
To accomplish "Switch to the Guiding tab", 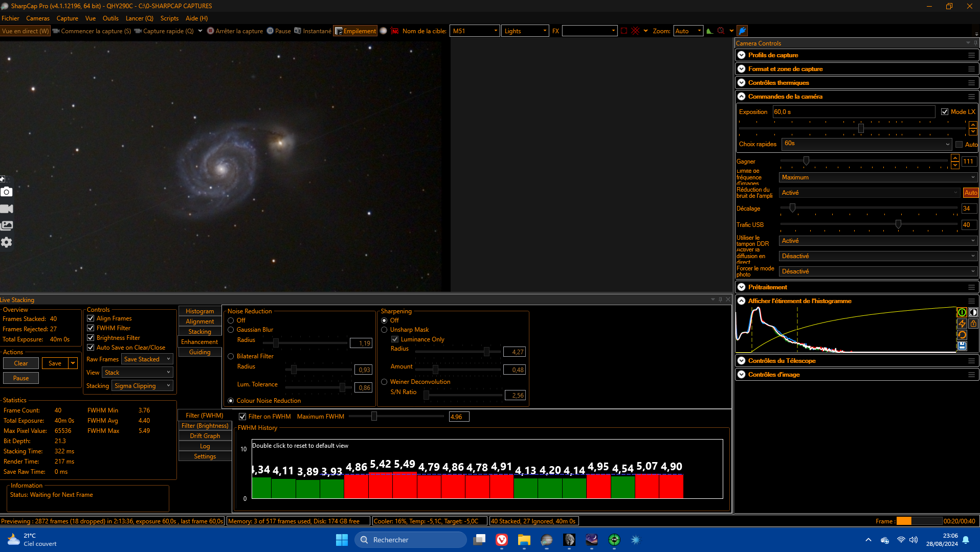I will [x=199, y=352].
